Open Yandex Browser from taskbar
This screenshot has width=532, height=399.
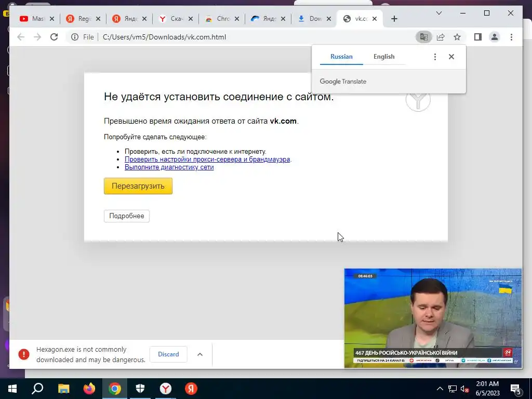click(166, 389)
